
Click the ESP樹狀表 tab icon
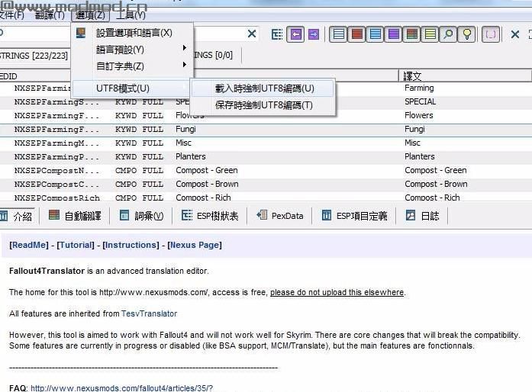187,215
